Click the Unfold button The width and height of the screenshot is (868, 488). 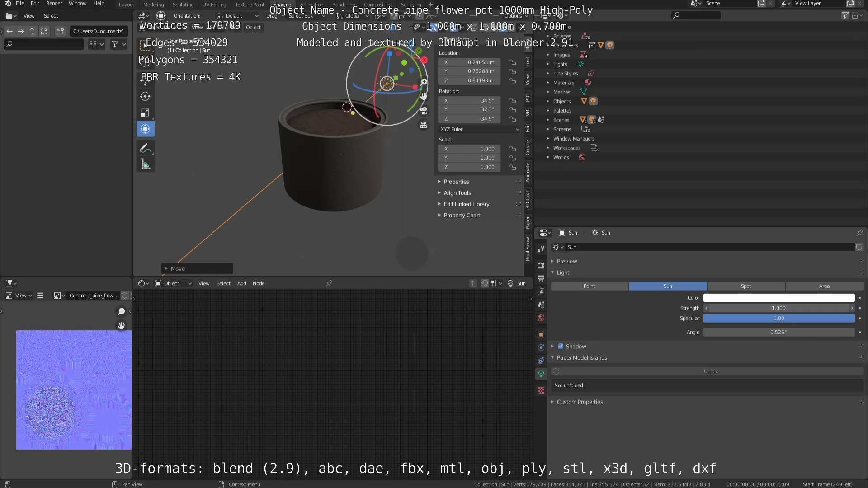[x=711, y=371]
